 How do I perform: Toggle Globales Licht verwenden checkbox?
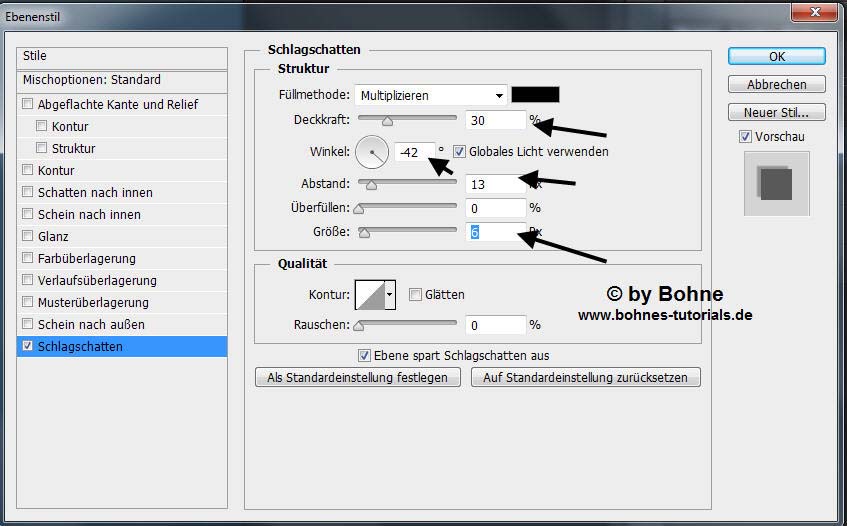coord(460,152)
